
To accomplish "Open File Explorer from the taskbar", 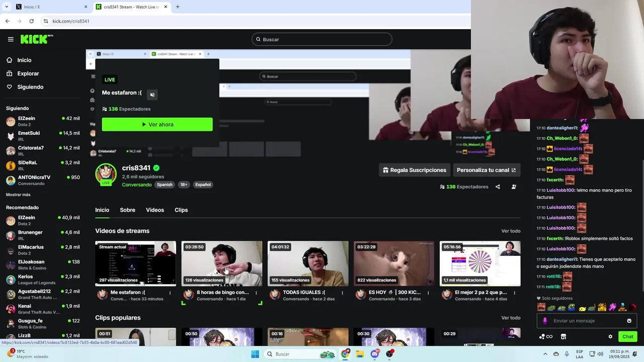I will [x=360, y=354].
